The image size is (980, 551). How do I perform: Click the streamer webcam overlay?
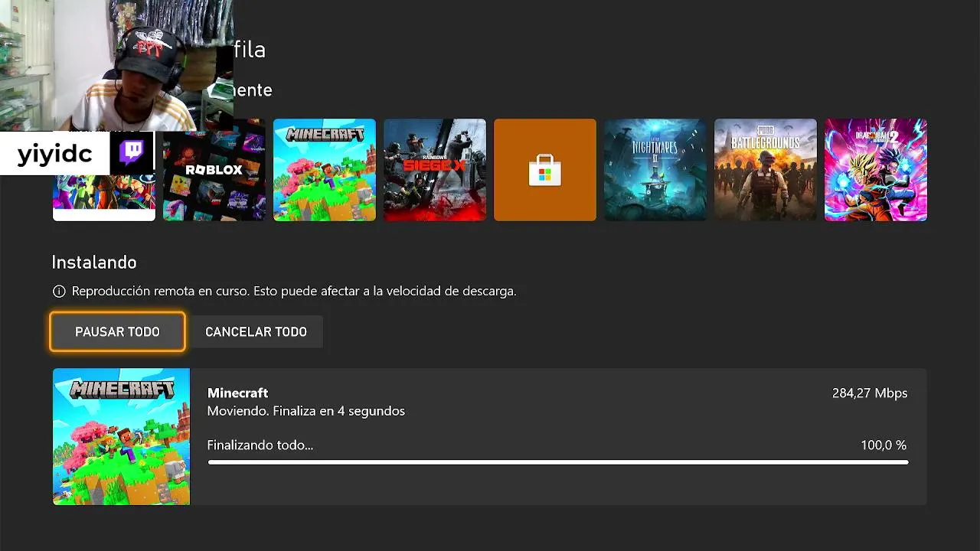coord(116,66)
